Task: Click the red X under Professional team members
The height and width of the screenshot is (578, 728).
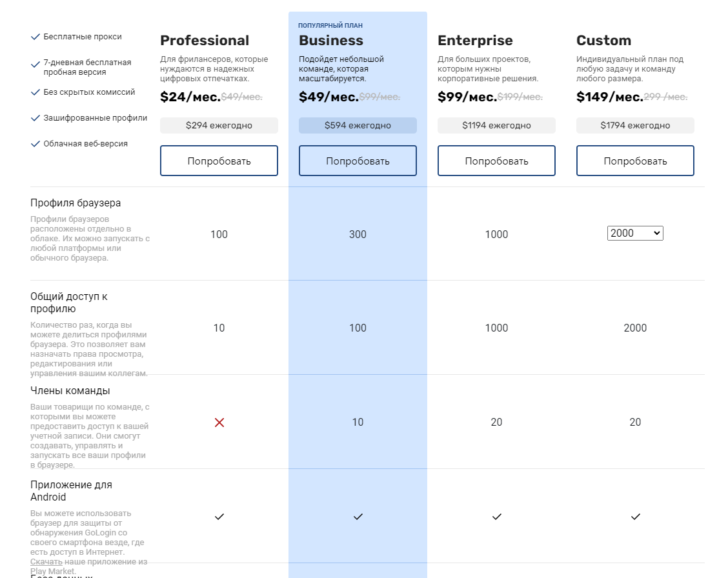Action: [219, 423]
